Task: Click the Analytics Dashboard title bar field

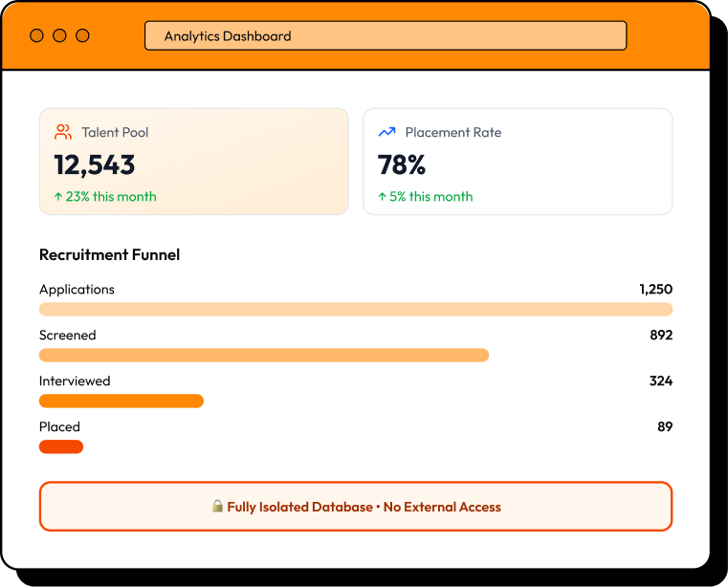Action: click(x=386, y=36)
